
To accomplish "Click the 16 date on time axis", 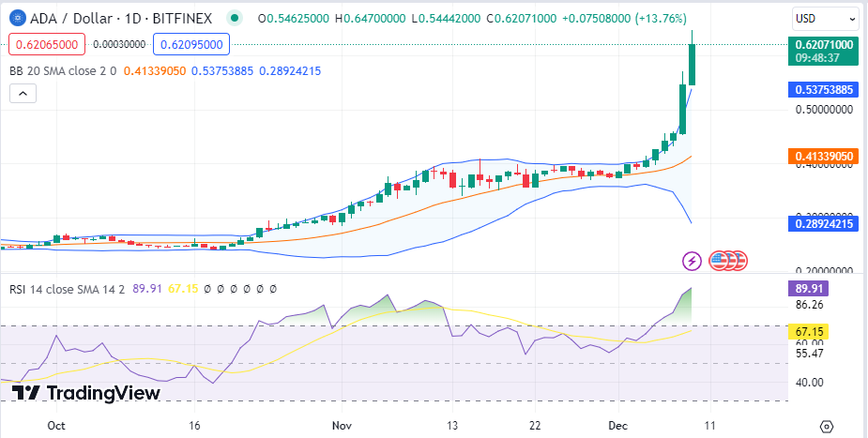I will [193, 425].
